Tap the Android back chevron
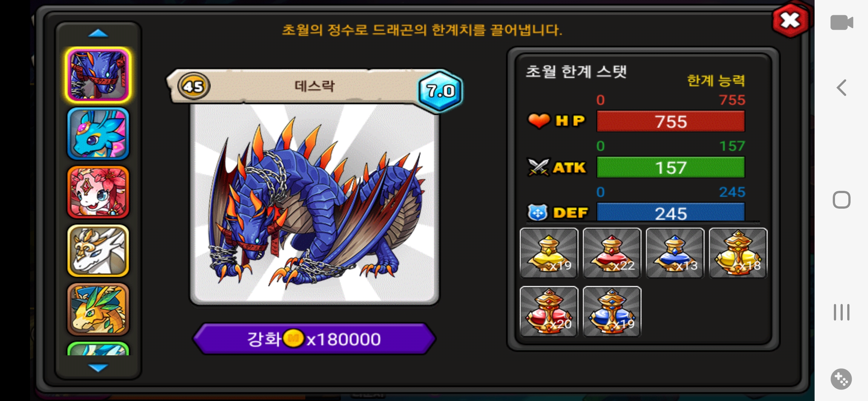Screen dimensions: 868x401 tap(841, 88)
